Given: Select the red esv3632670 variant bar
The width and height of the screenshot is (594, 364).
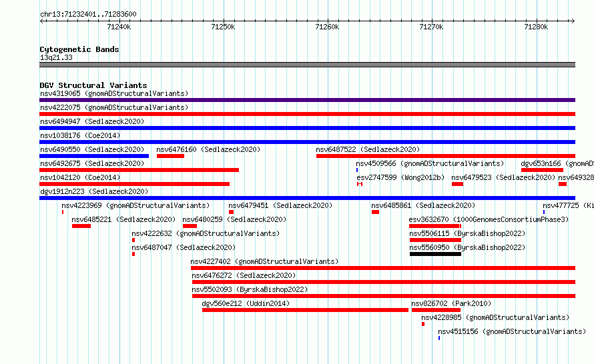Looking at the screenshot, I should coord(435,226).
